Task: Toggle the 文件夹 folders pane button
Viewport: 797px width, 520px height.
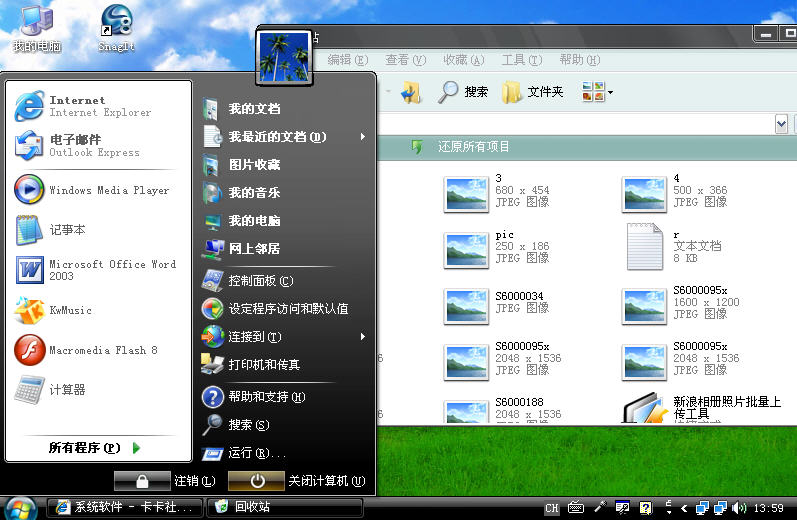Action: coord(533,92)
